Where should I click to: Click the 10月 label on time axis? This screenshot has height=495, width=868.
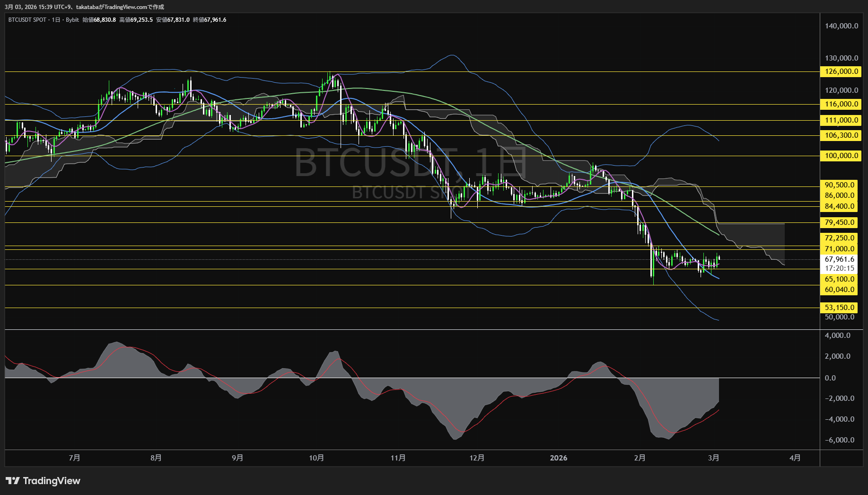coord(316,458)
